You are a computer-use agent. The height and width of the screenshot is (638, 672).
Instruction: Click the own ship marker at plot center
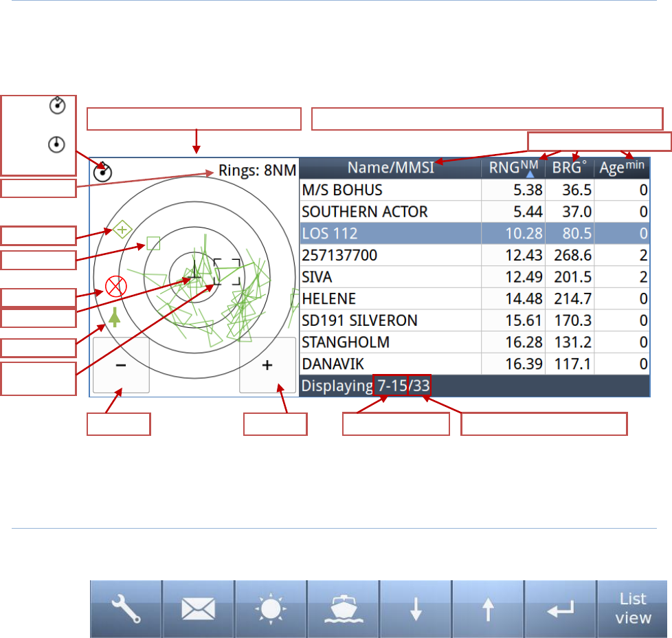click(x=194, y=270)
